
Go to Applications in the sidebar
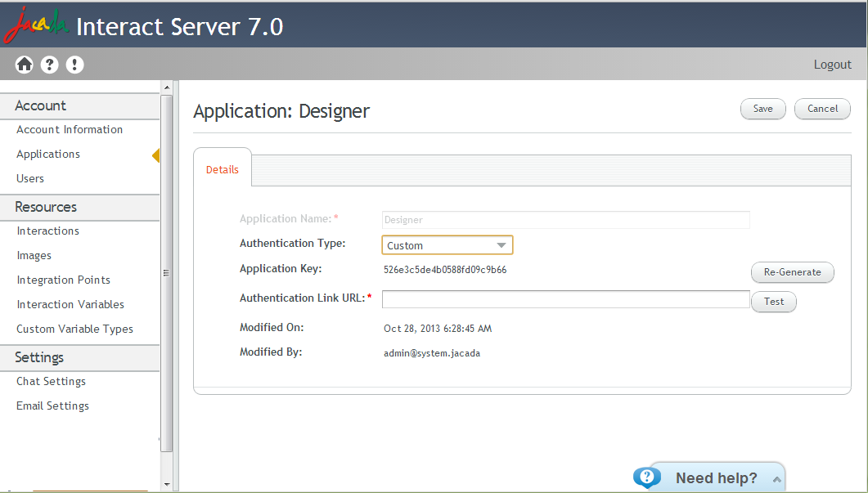[x=48, y=155]
